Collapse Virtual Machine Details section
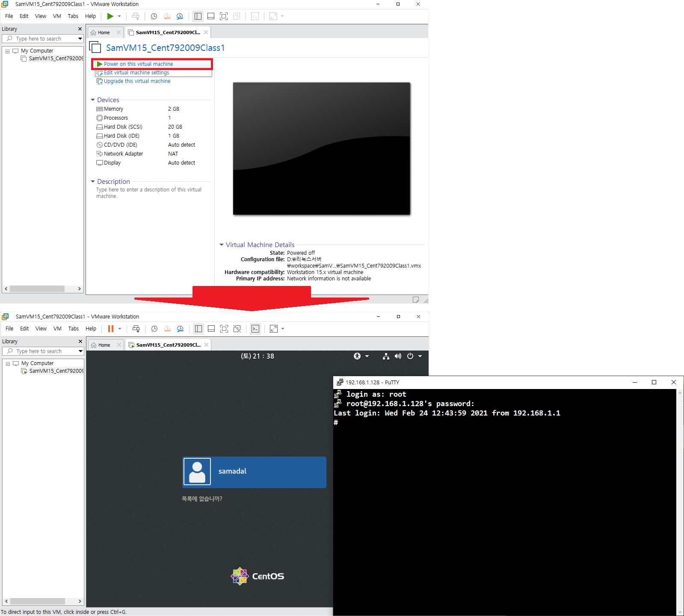This screenshot has height=616, width=684. point(222,245)
